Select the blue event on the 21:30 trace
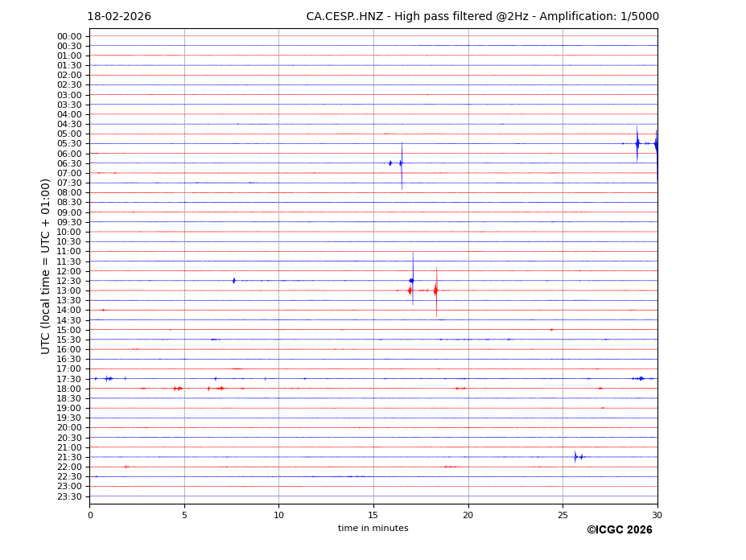The width and height of the screenshot is (746, 560). pyautogui.click(x=575, y=457)
